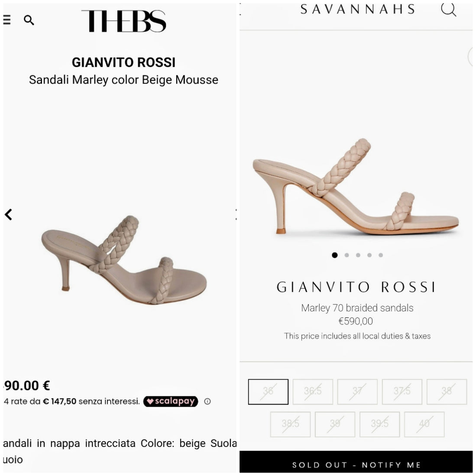Select size 37 option
This screenshot has height=476, width=476.
pyautogui.click(x=357, y=392)
